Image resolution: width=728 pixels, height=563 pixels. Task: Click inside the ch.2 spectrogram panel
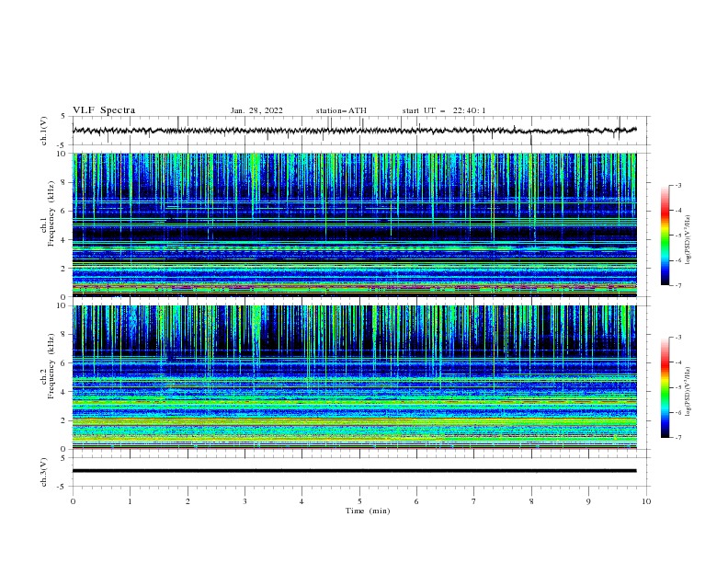tap(354, 377)
